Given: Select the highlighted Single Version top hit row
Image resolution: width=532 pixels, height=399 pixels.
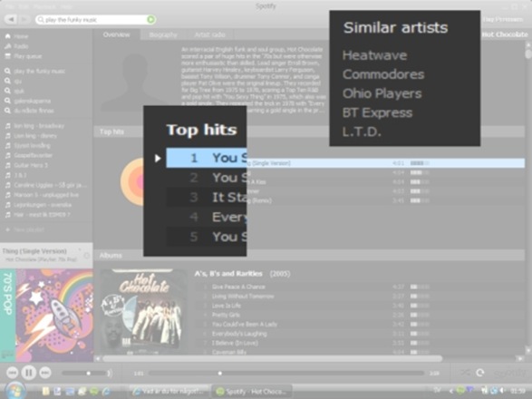Looking at the screenshot, I should [x=385, y=163].
